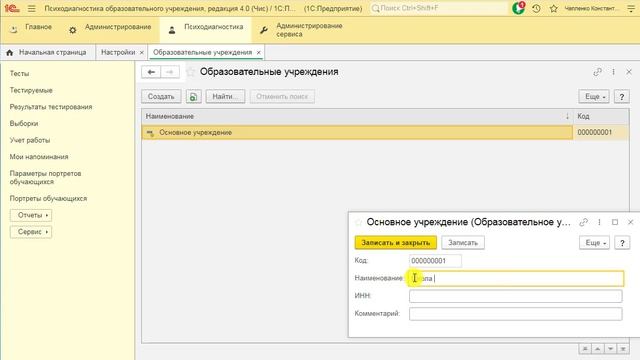
Task: Click the 1C logo icon
Action: pyautogui.click(x=12, y=8)
